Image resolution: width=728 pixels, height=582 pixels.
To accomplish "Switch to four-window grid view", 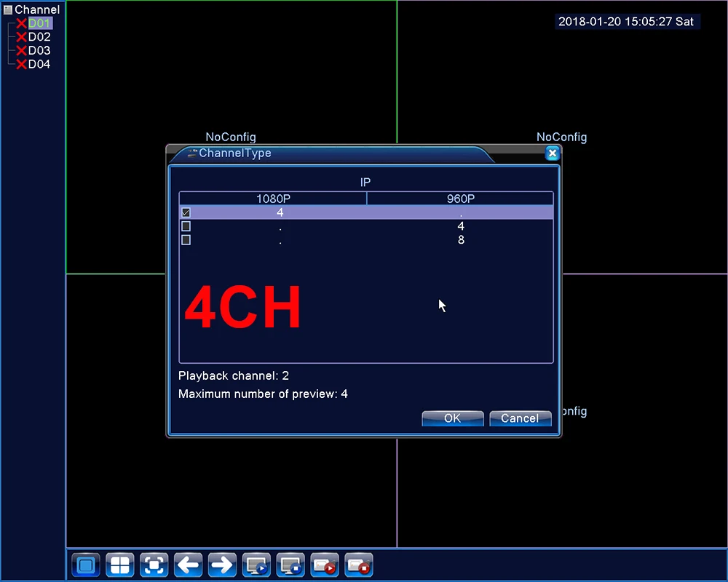I will 120,565.
